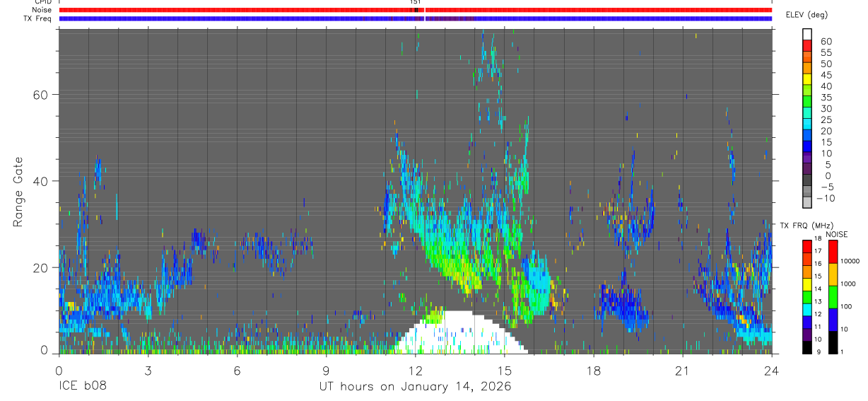Screen dimensions: 868x401
Task: Click the '9' value in TX FRQ legend
Action: [x=818, y=352]
